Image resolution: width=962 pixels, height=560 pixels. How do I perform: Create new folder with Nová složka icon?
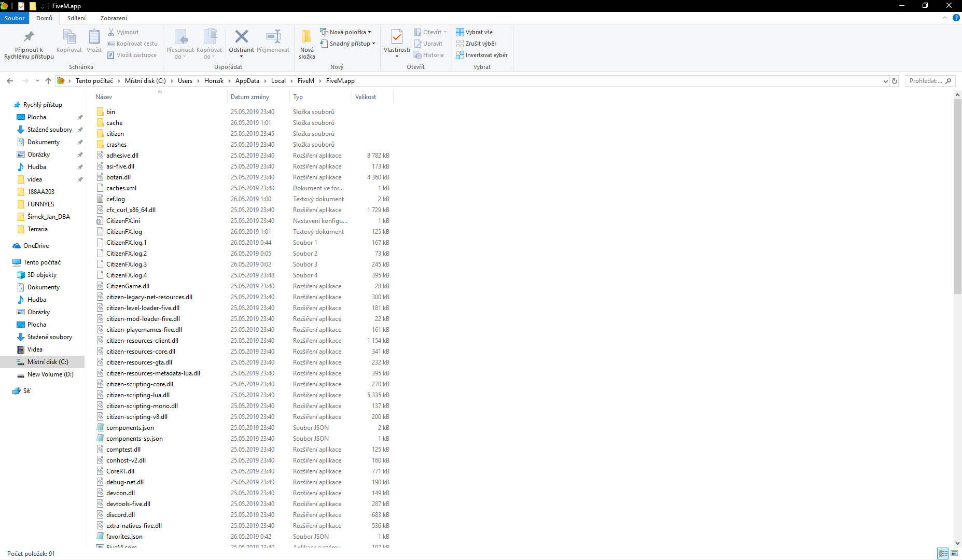(x=306, y=37)
